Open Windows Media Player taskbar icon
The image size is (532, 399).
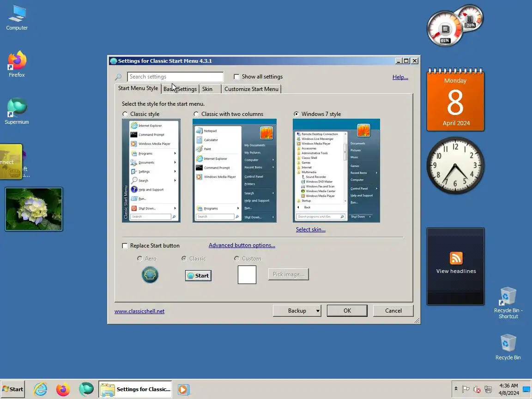pos(183,389)
